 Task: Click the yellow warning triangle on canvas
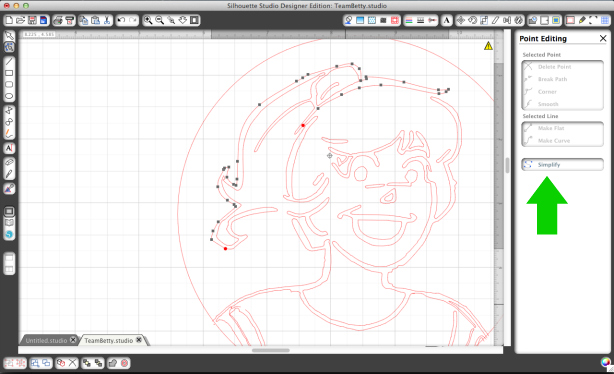point(488,46)
